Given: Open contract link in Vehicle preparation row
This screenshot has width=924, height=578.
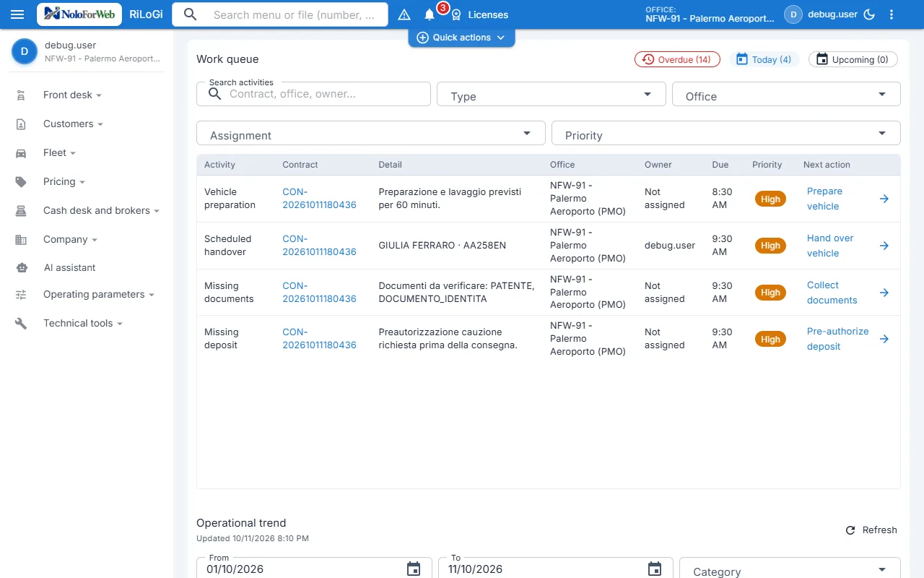Looking at the screenshot, I should 319,199.
